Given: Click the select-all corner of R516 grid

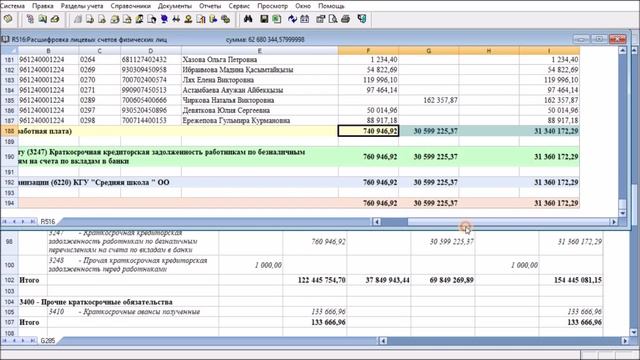Looking at the screenshot, I should click(9, 51).
